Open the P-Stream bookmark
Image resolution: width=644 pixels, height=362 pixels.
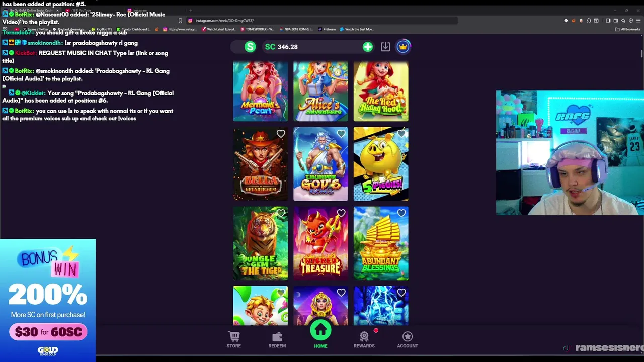327,29
